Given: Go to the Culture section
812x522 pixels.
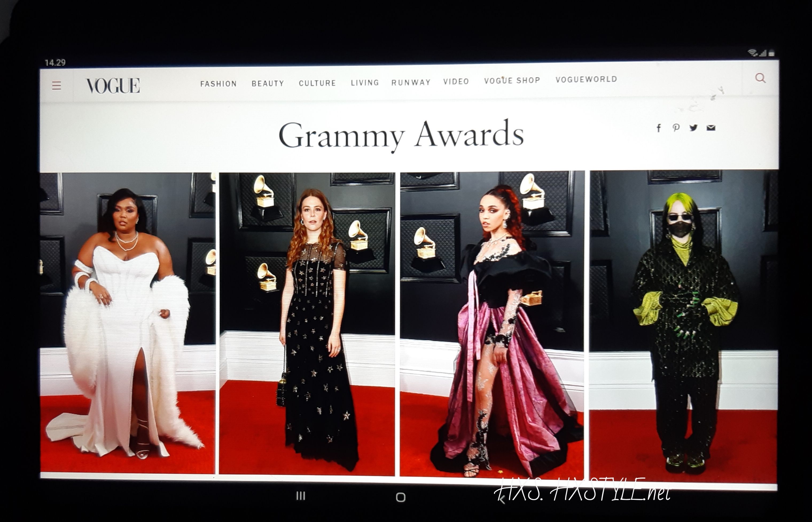Looking at the screenshot, I should click(x=317, y=83).
